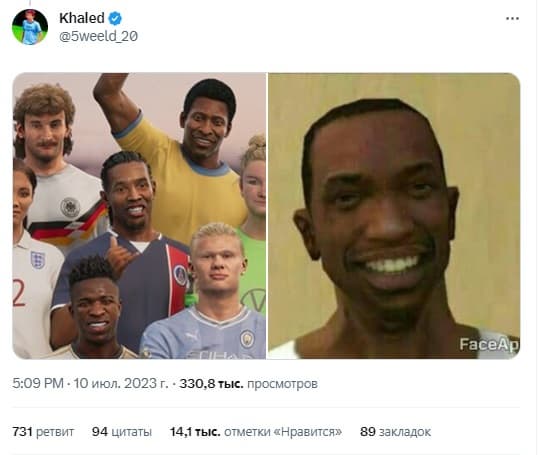Screen dimensions: 538x455
Task: Click the FaceApp watermark on right image
Action: [489, 344]
